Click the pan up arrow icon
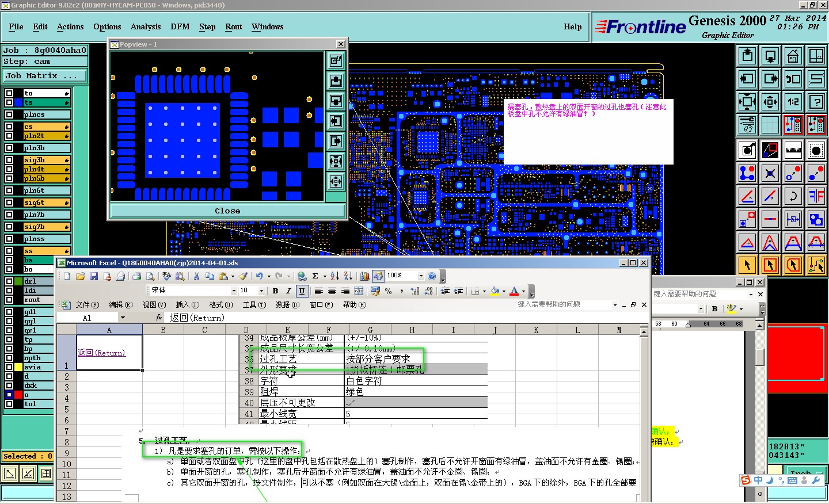Image resolution: width=829 pixels, height=504 pixels. point(747,56)
